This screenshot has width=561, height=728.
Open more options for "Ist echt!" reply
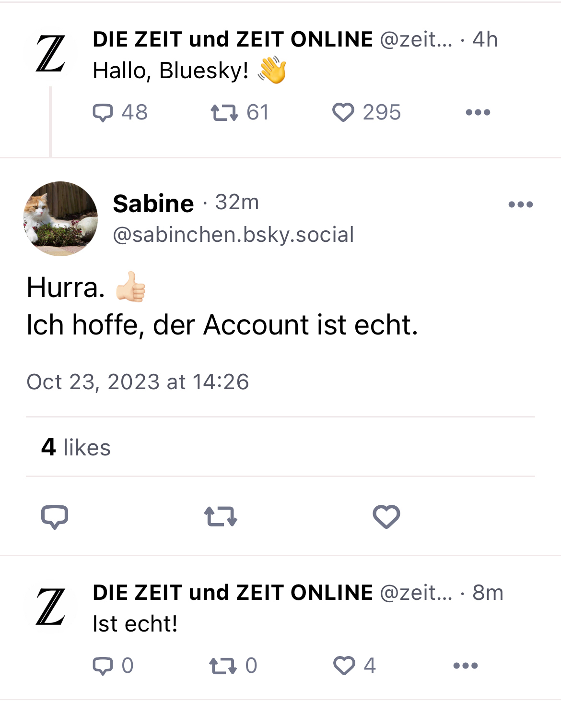click(465, 666)
